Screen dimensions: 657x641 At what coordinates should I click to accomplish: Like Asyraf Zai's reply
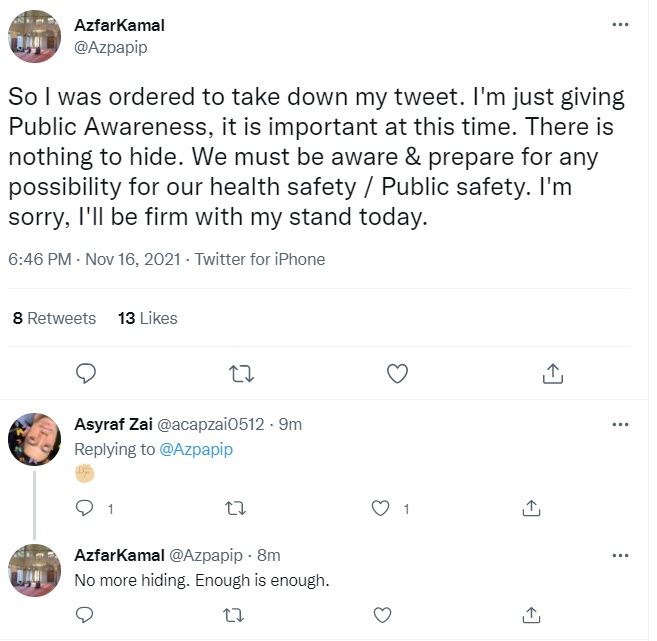[380, 508]
